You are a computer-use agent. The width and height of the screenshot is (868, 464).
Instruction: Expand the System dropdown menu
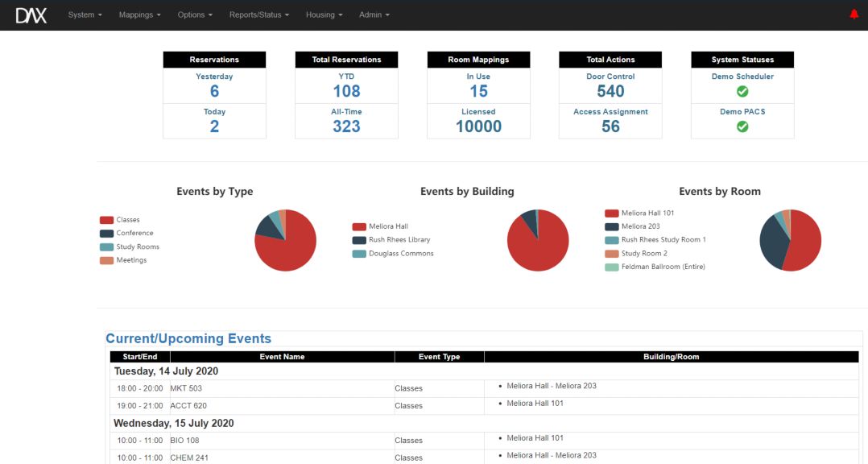[x=85, y=15]
